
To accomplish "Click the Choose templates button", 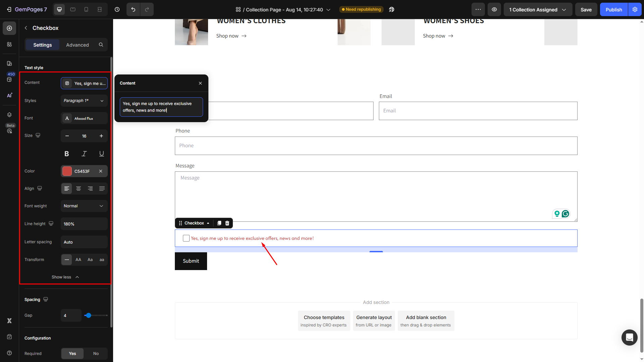I will pyautogui.click(x=324, y=321).
